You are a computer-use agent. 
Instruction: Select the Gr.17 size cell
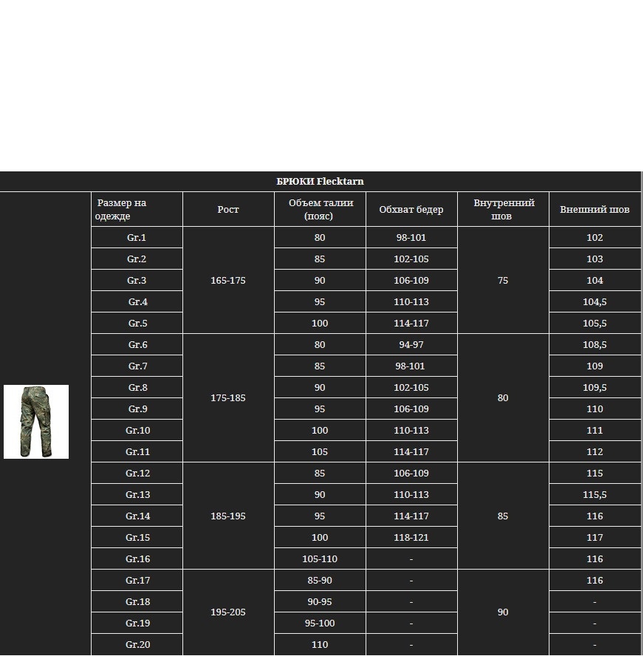(x=137, y=580)
